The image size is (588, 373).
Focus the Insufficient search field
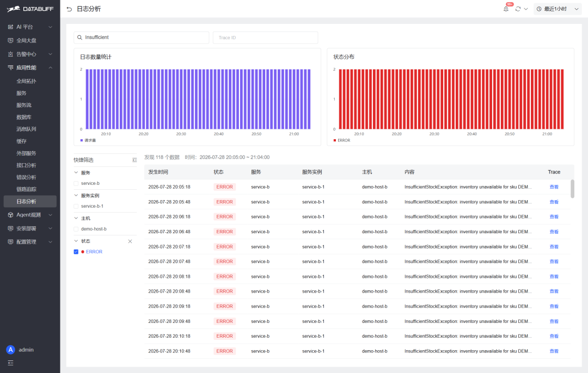point(142,38)
